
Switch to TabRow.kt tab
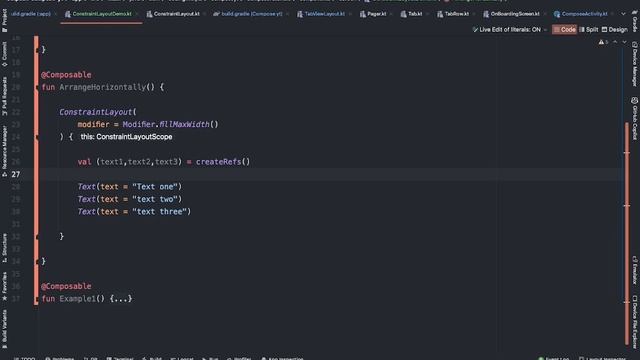453,14
